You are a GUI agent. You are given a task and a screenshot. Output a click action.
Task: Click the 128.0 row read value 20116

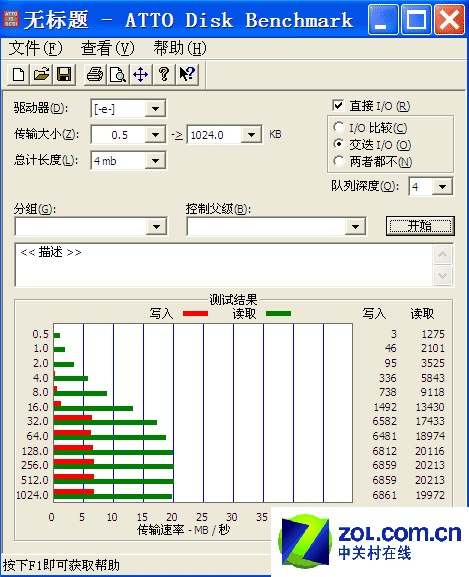(x=430, y=451)
